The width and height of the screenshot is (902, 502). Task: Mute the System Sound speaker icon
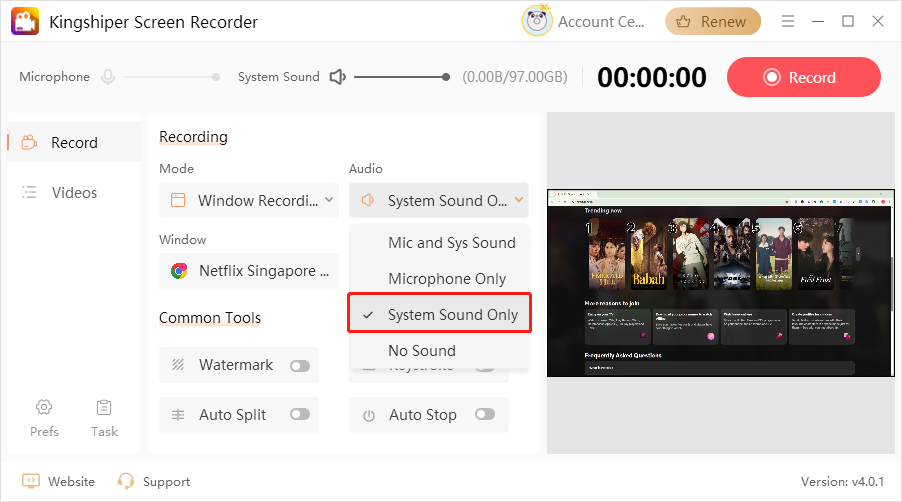(x=337, y=77)
